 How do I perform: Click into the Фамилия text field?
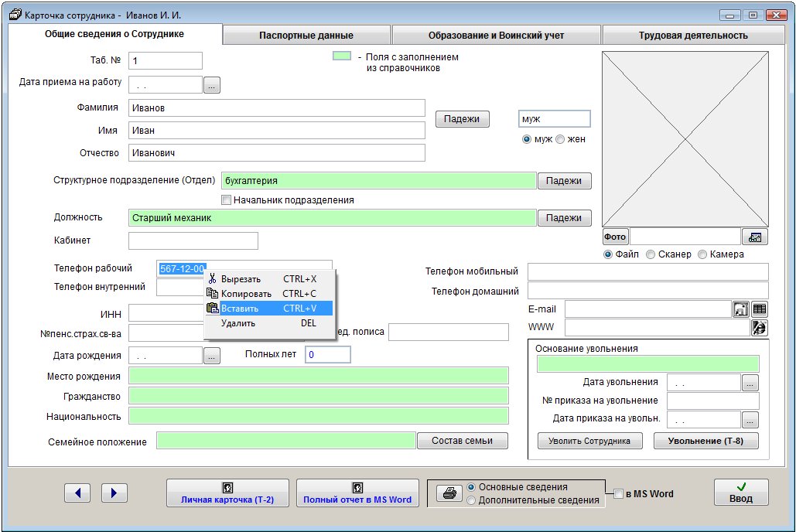(x=276, y=108)
